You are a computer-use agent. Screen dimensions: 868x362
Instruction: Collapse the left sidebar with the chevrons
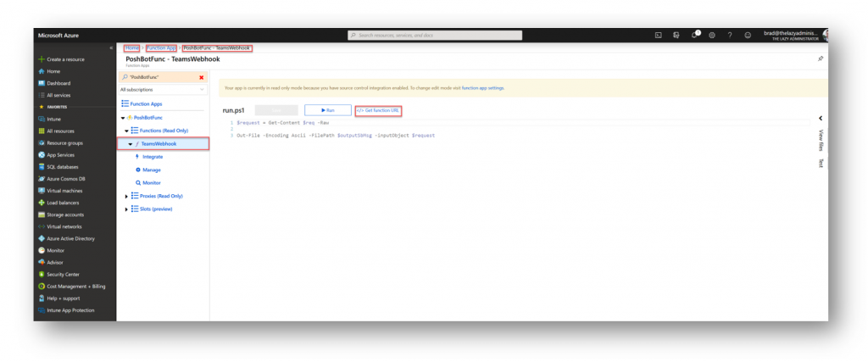click(x=111, y=47)
